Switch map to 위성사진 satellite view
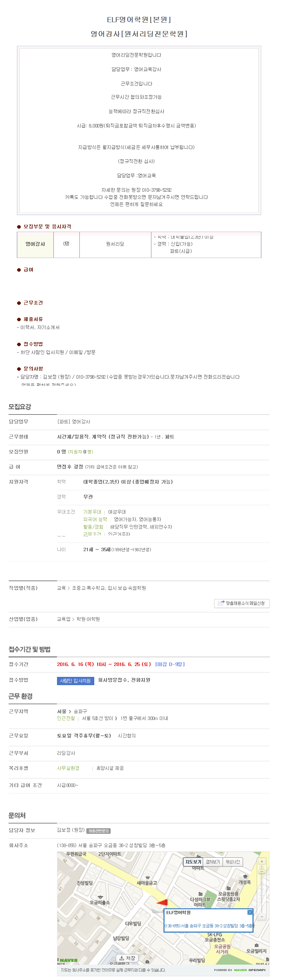The width and height of the screenshot is (282, 980). [x=232, y=862]
